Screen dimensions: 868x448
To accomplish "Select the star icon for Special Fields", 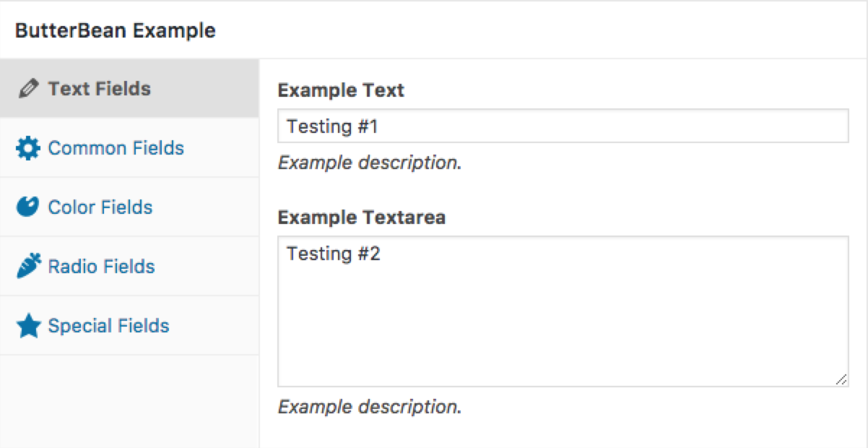I will [28, 326].
